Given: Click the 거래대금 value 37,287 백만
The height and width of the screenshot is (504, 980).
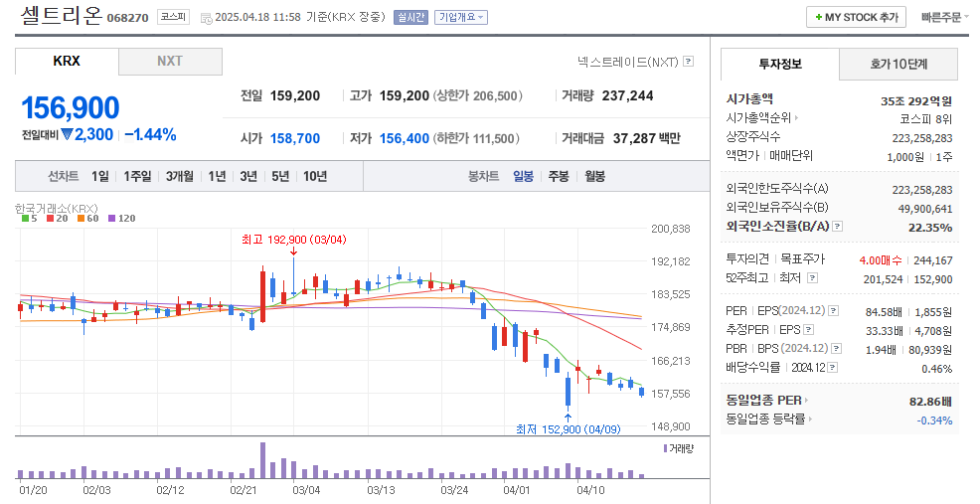Looking at the screenshot, I should [646, 138].
